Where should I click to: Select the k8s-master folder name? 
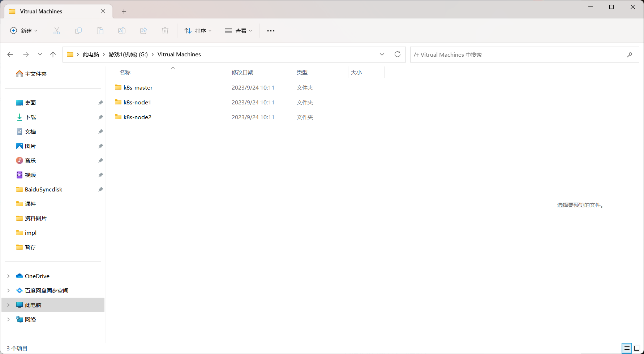point(138,87)
